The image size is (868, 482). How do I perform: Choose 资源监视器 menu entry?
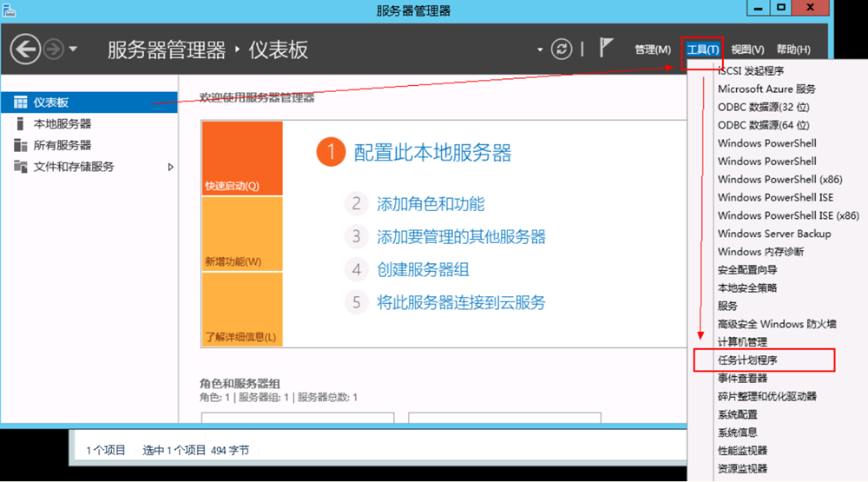(742, 469)
